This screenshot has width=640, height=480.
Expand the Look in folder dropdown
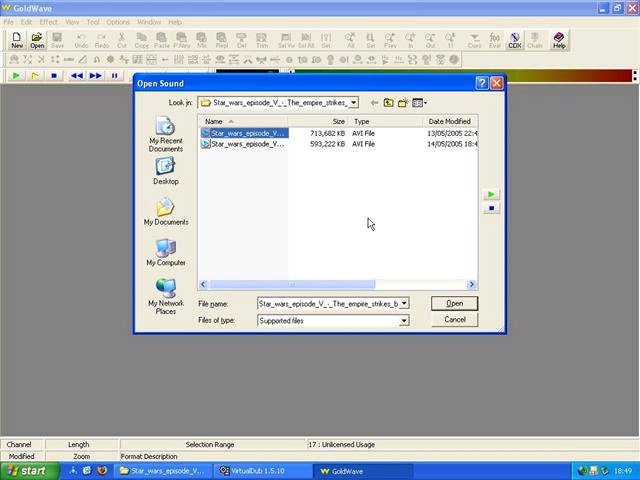click(x=354, y=102)
